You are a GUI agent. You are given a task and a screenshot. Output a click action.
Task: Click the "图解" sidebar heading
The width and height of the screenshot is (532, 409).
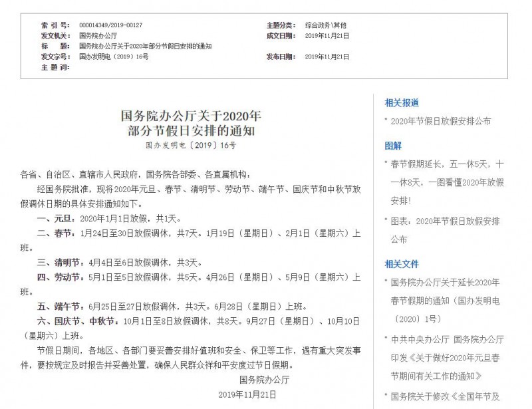tap(393, 146)
